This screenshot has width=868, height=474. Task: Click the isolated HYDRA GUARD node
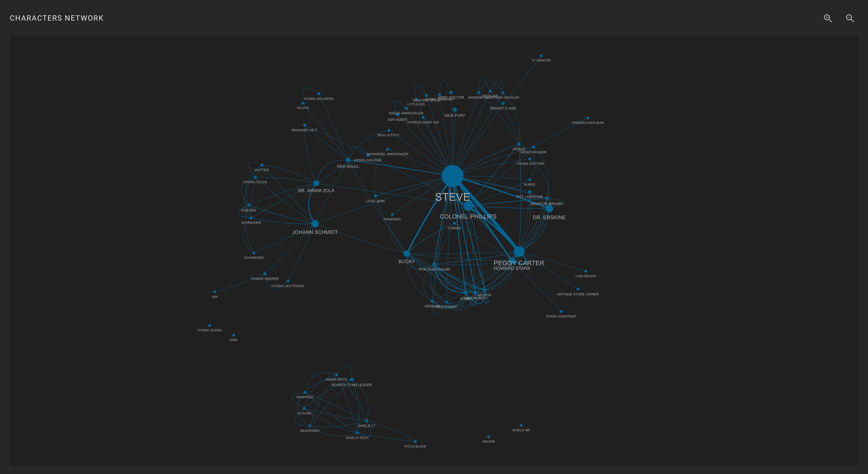[209, 326]
